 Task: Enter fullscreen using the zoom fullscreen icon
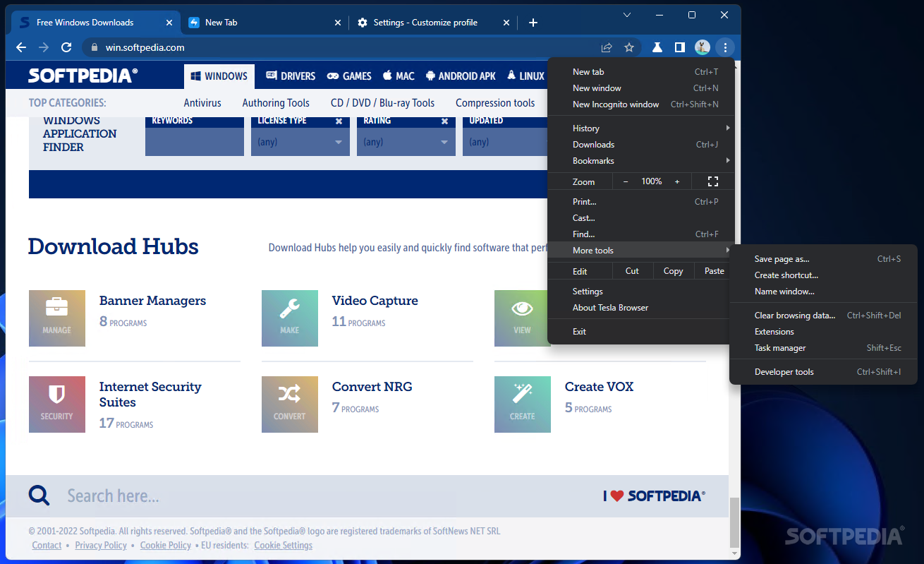[x=713, y=181]
